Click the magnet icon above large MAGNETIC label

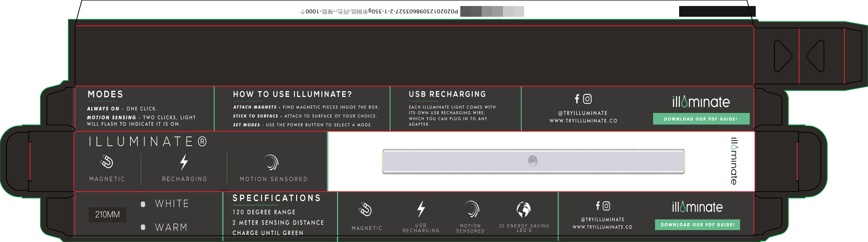107,162
